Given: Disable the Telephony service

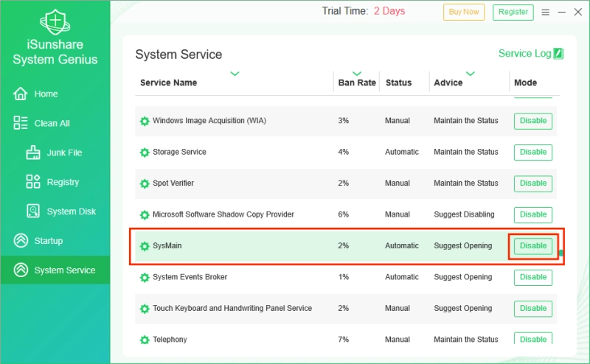Looking at the screenshot, I should [x=532, y=338].
